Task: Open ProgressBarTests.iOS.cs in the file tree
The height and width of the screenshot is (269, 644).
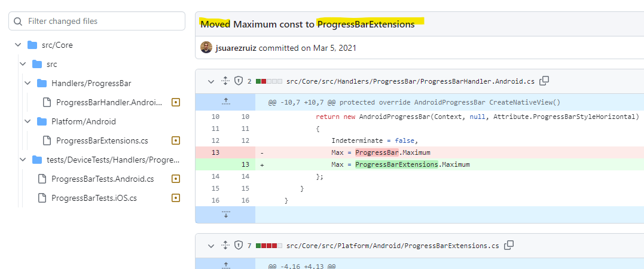Action: pyautogui.click(x=94, y=198)
